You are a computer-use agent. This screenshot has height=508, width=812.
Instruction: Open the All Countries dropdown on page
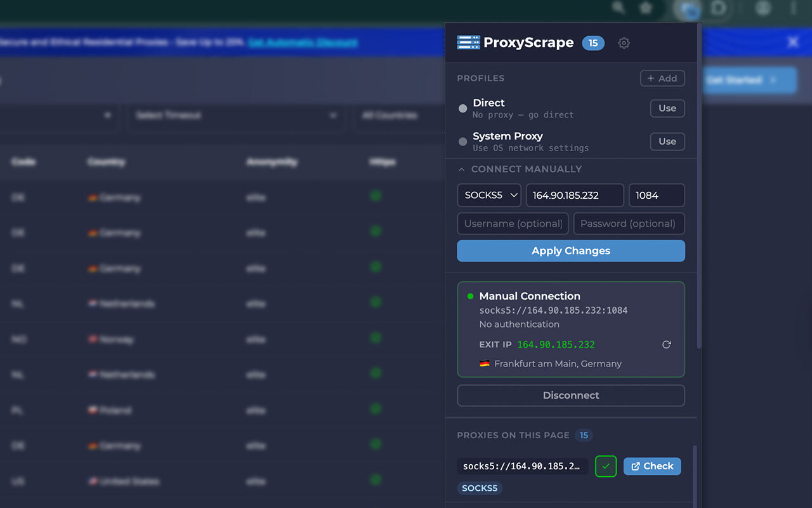pyautogui.click(x=400, y=116)
